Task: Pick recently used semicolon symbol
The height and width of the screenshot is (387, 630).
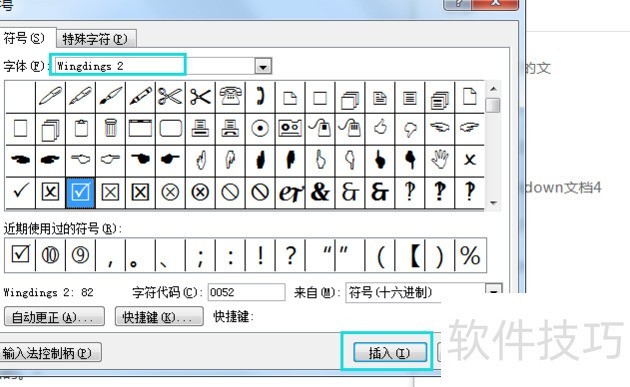Action: [x=200, y=255]
